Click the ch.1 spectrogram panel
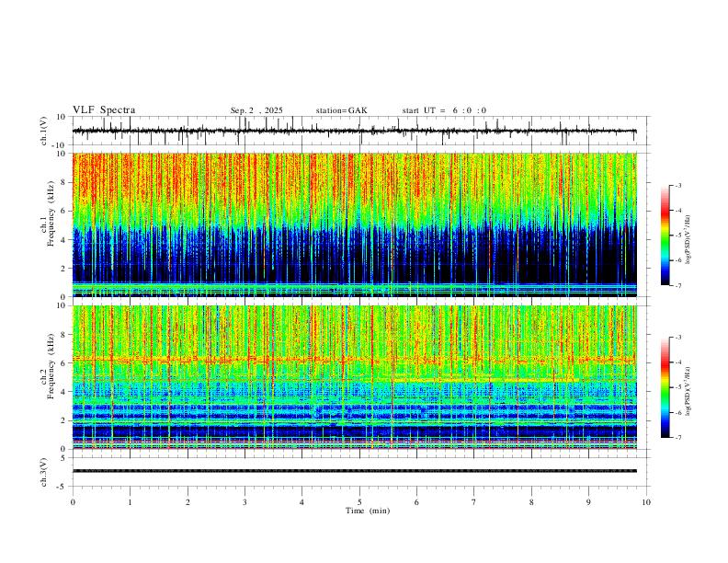The height and width of the screenshot is (563, 728). [x=354, y=224]
